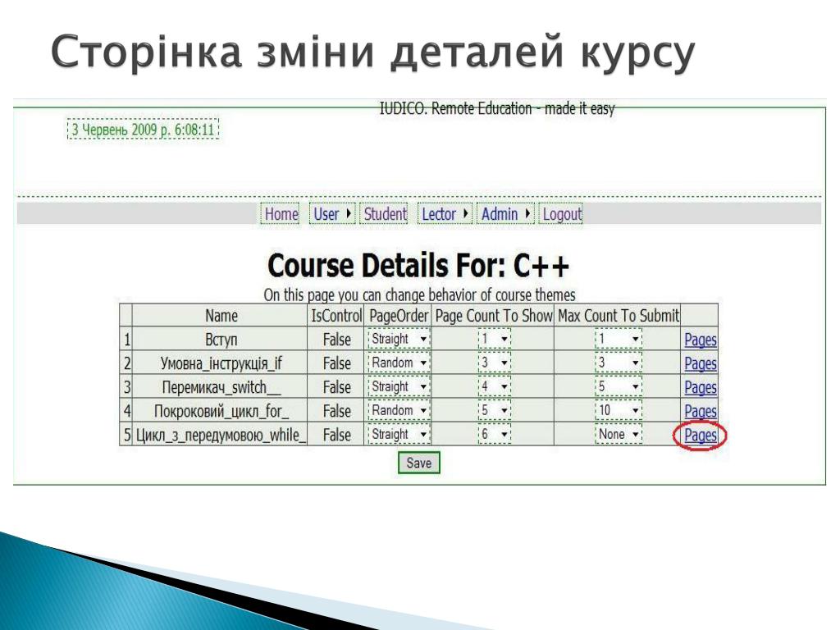Open the User menu
This screenshot has width=840, height=630.
pos(331,214)
